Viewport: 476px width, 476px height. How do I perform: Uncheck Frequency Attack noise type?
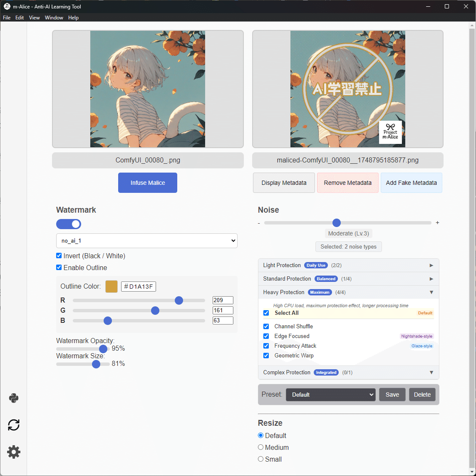[266, 346]
